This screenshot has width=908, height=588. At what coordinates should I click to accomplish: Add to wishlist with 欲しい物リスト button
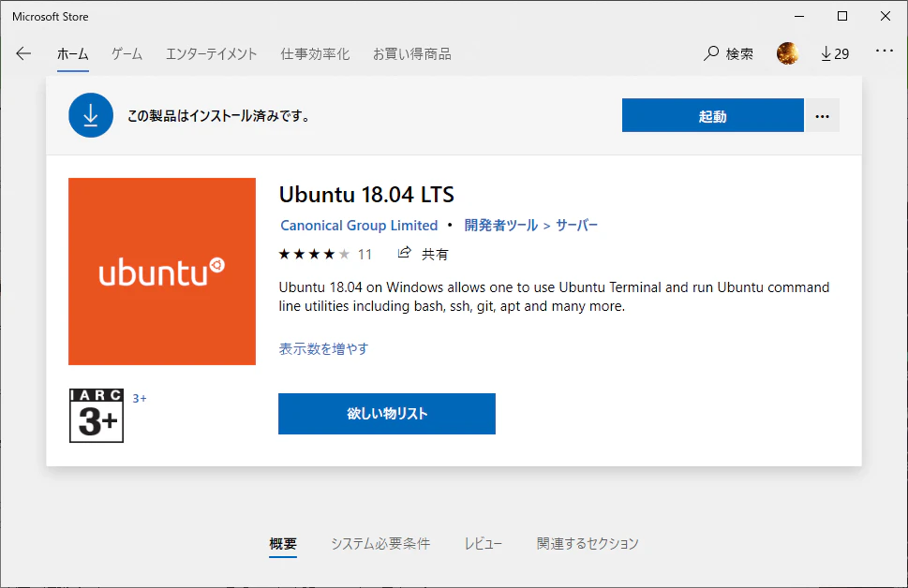tap(387, 414)
